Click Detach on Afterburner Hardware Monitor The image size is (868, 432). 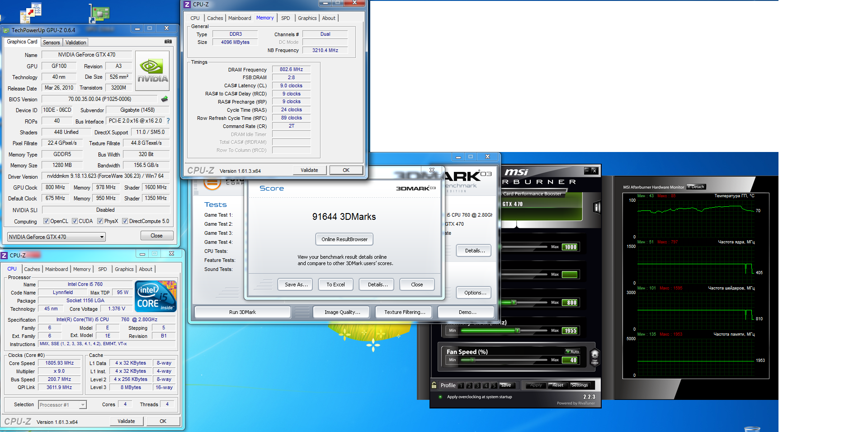696,187
